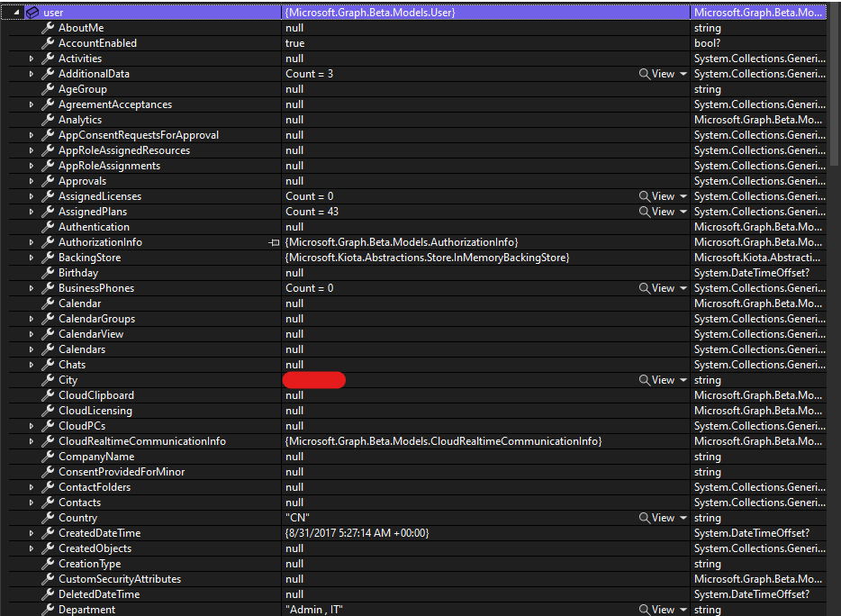The image size is (841, 616).
Task: Select the Birthday type System.DateTimeOffset?
Action: (752, 273)
